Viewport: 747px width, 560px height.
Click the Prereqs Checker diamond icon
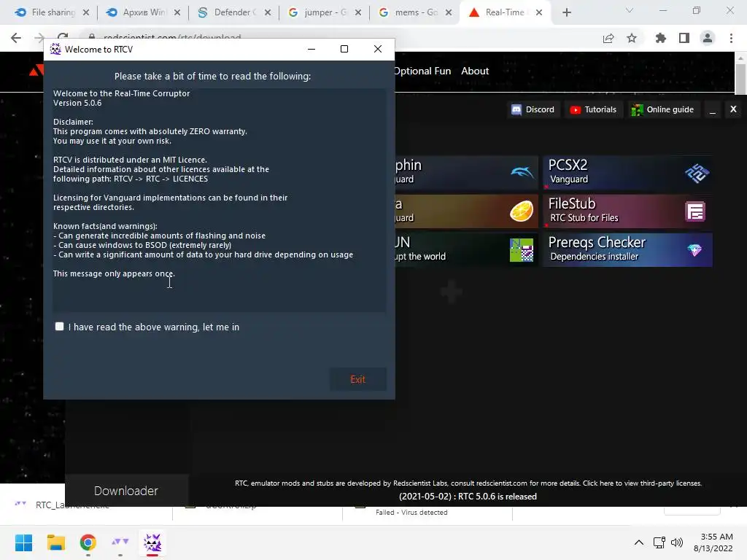coord(694,250)
